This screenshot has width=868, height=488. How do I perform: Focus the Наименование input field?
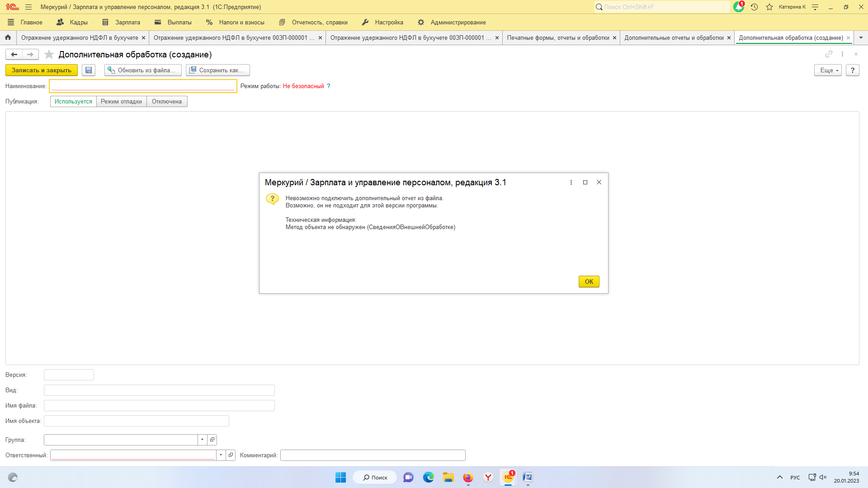coord(143,86)
